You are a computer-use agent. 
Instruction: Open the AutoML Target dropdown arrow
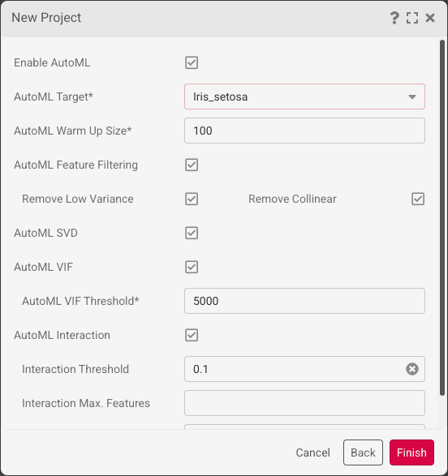pos(412,96)
